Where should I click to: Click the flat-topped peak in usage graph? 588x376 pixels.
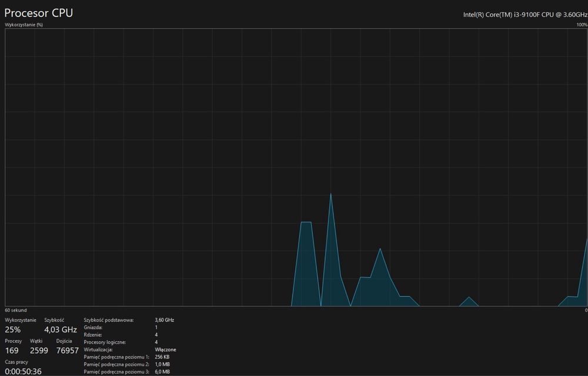pyautogui.click(x=306, y=222)
